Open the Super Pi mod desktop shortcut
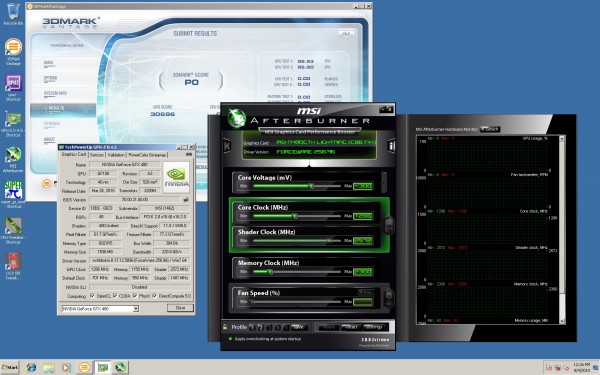The width and height of the screenshot is (600, 375). [x=13, y=194]
